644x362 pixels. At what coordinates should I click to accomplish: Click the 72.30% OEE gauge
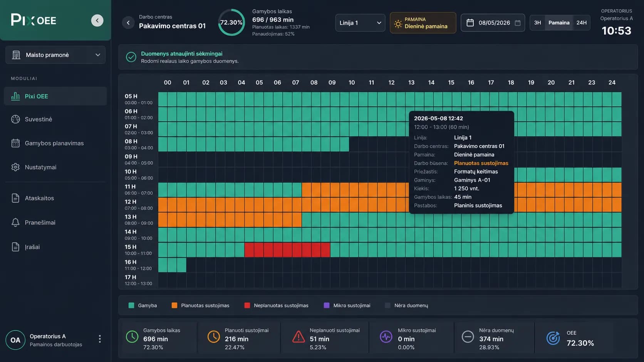pyautogui.click(x=231, y=22)
